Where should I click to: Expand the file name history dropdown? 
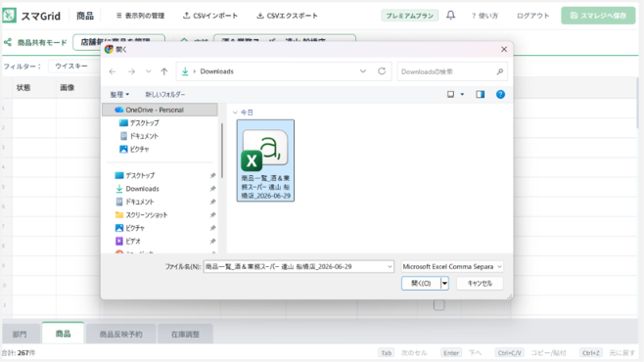[390, 266]
